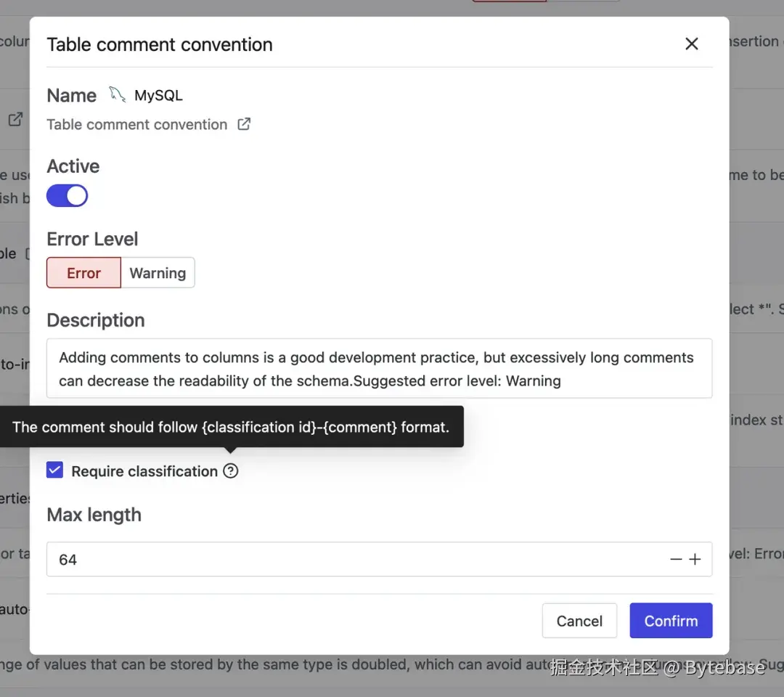Focus the Max length number field
The width and height of the screenshot is (784, 697).
coord(348,559)
